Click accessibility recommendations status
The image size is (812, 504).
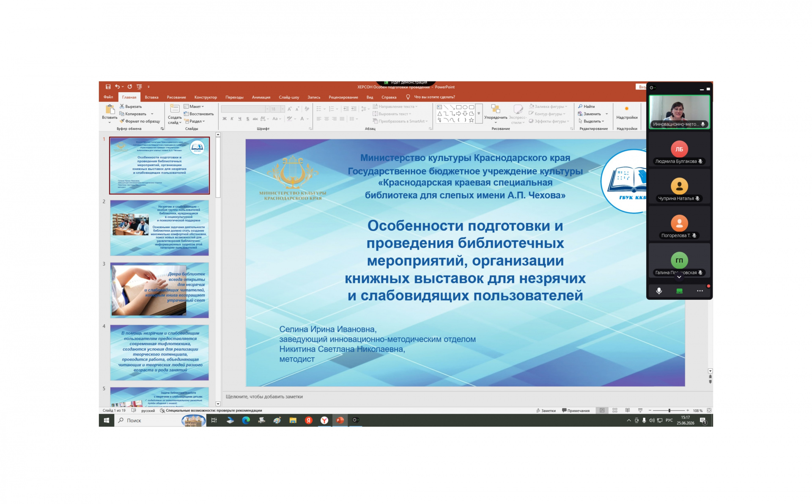(211, 411)
